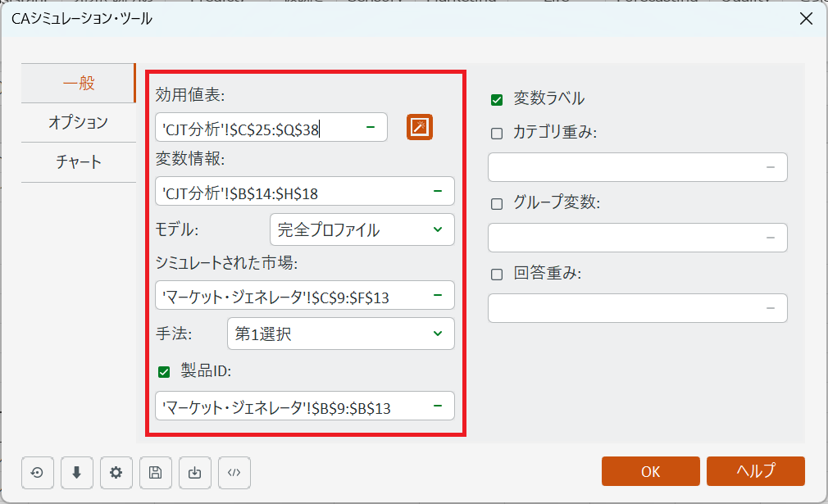The height and width of the screenshot is (504, 828).
Task: Click the ヘルプ button
Action: tap(755, 471)
